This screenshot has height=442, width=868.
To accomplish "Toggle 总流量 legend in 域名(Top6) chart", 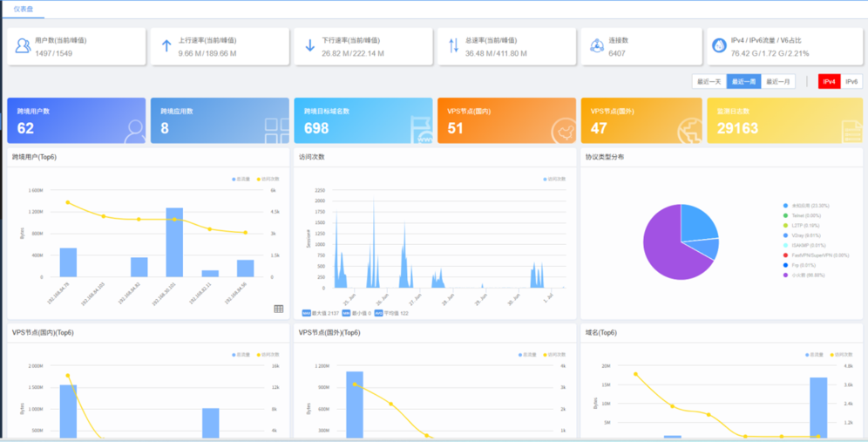I will click(x=814, y=355).
